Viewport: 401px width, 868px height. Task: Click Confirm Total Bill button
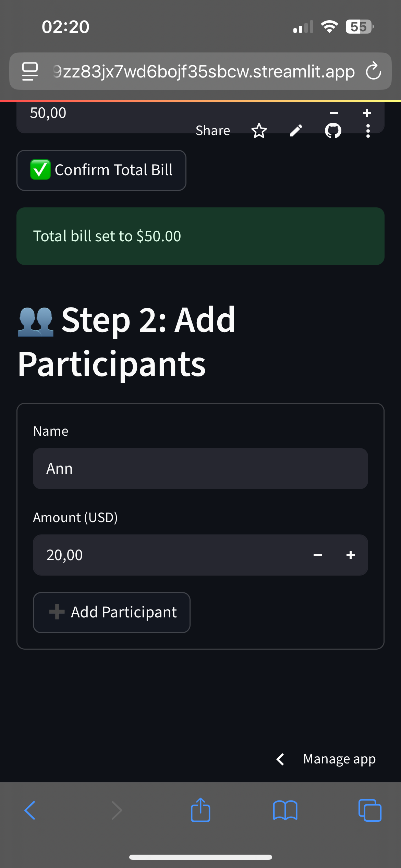point(101,170)
